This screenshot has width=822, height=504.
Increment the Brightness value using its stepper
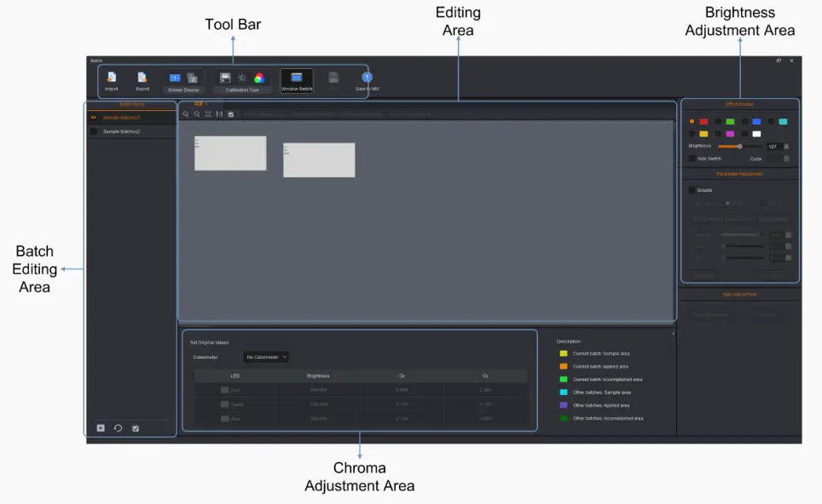point(786,146)
